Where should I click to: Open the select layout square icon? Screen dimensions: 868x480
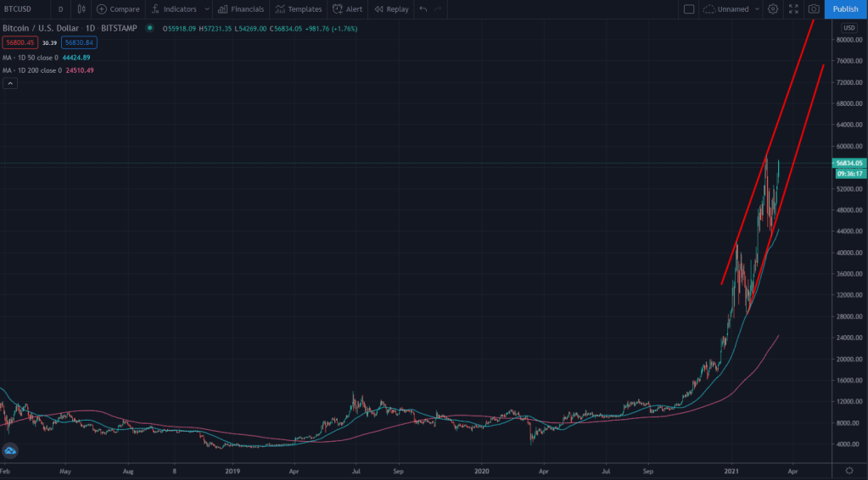coord(689,9)
